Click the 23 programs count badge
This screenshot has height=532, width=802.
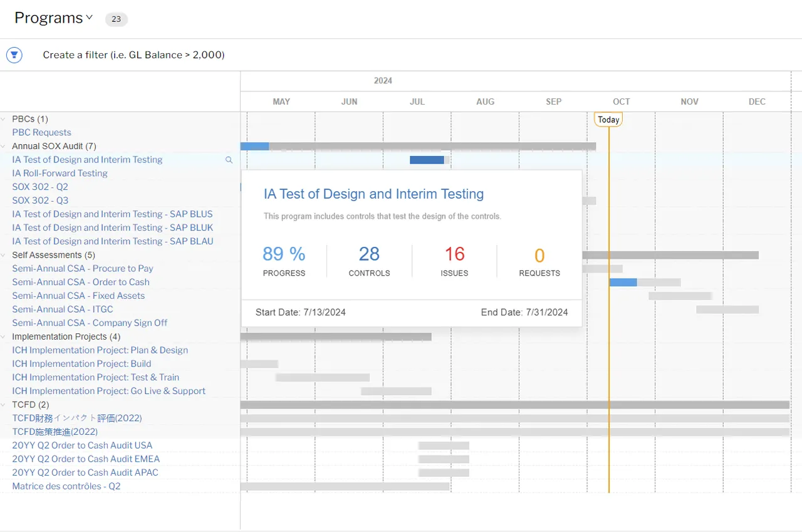(x=116, y=19)
